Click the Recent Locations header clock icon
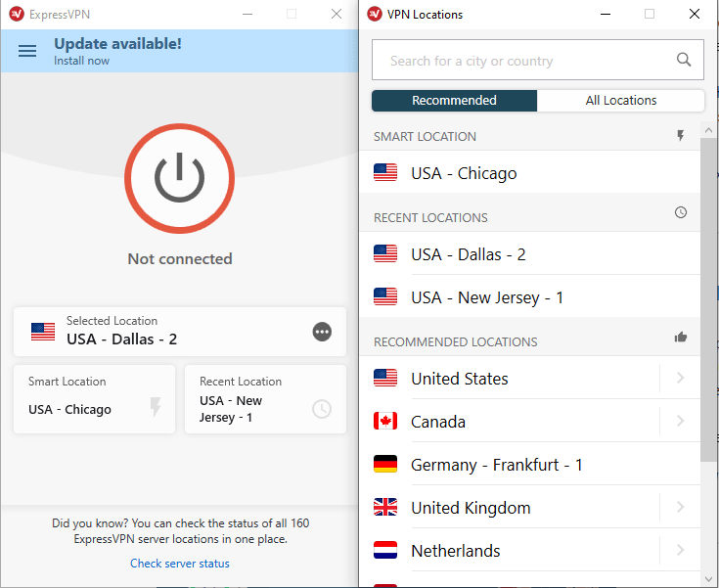Viewport: 719px width, 588px height. [x=681, y=212]
